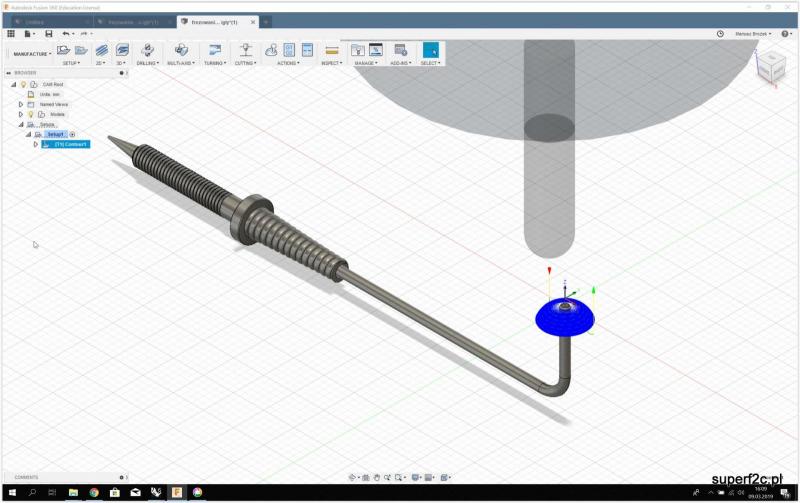Click the Inspect measure icon
The image size is (800, 503).
click(331, 49)
